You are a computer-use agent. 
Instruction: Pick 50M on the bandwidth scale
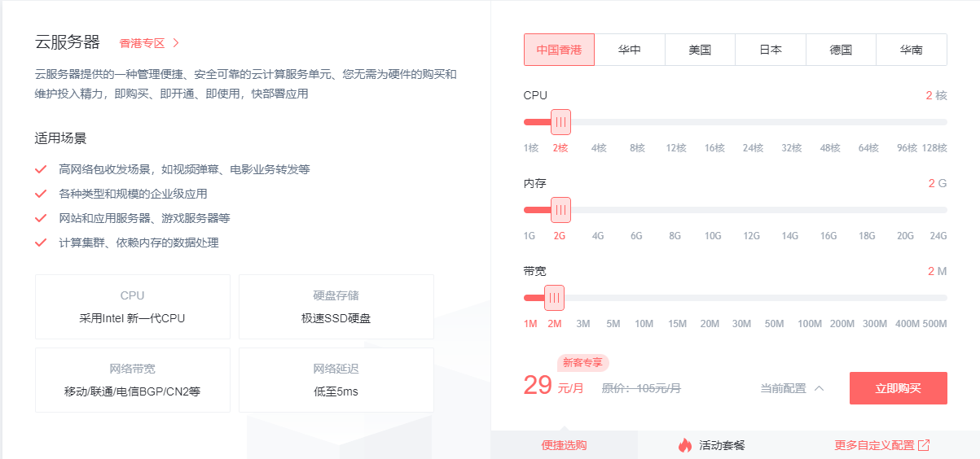tap(774, 324)
